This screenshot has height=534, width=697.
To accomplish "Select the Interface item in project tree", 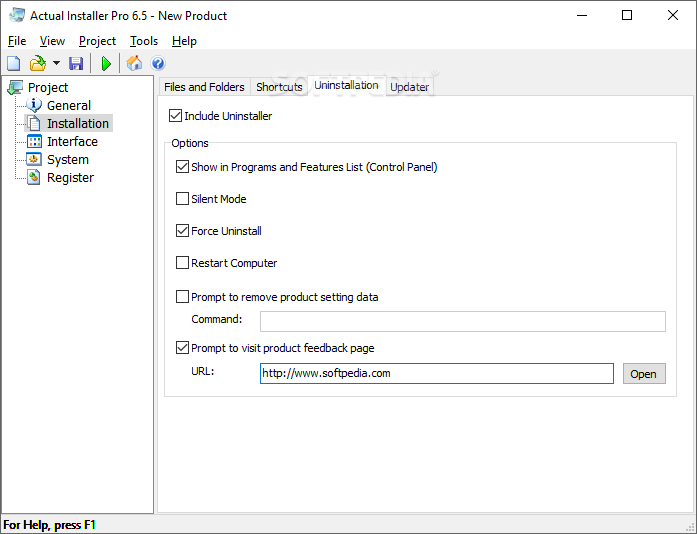I will coord(72,142).
